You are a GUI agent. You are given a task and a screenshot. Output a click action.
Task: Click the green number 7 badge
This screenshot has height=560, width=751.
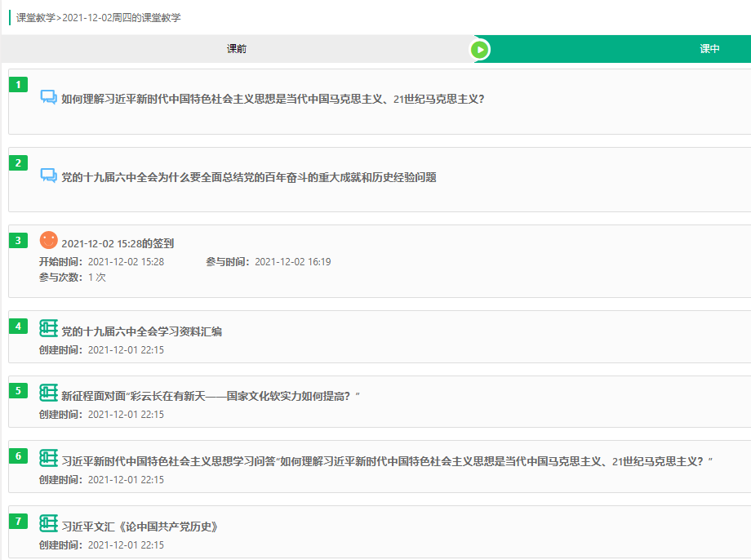(18, 521)
